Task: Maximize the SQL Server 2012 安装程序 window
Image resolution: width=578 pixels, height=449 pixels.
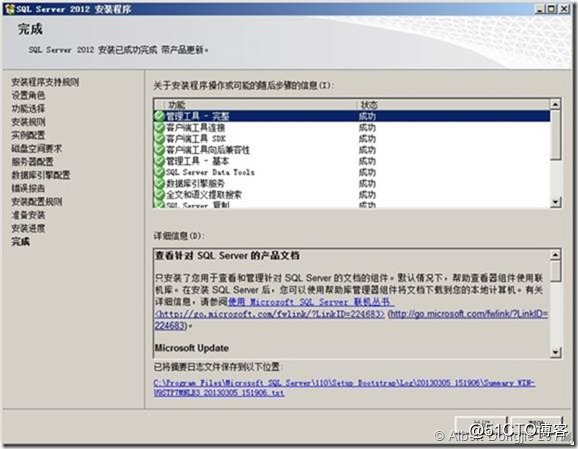Action: coord(551,8)
